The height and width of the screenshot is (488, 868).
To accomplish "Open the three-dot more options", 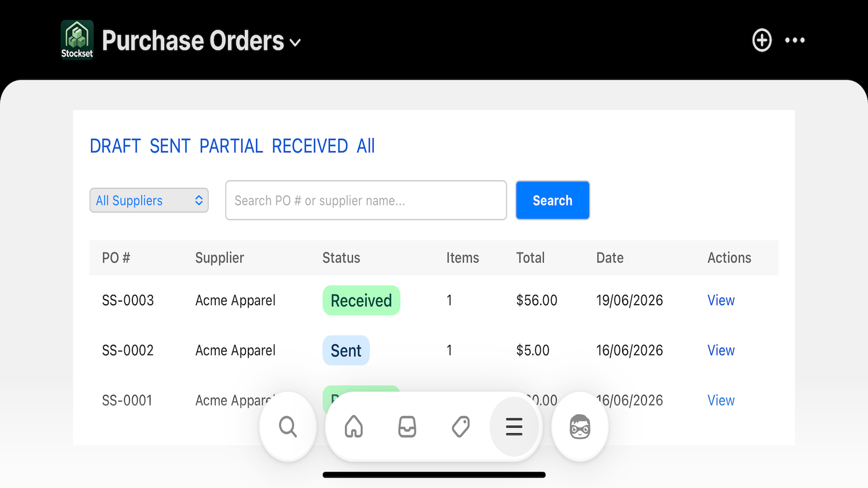I will point(795,40).
